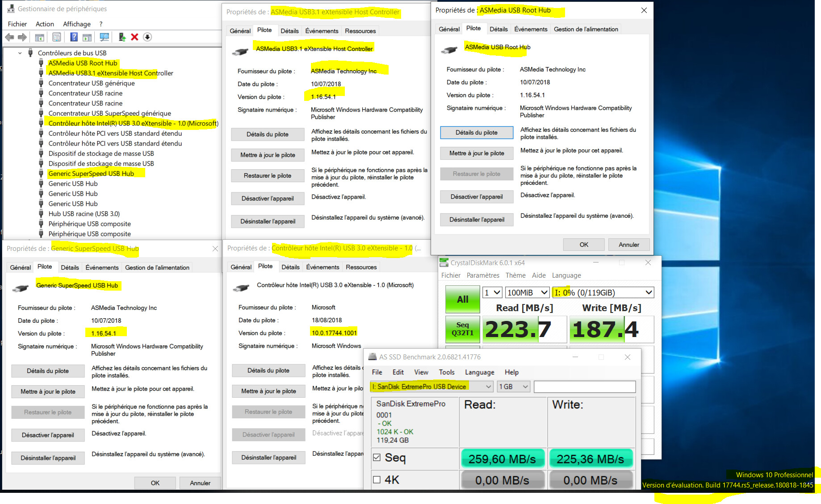The image size is (821, 504).
Task: Open the Paramètres menu in CrystalDiskMark
Action: tap(483, 275)
